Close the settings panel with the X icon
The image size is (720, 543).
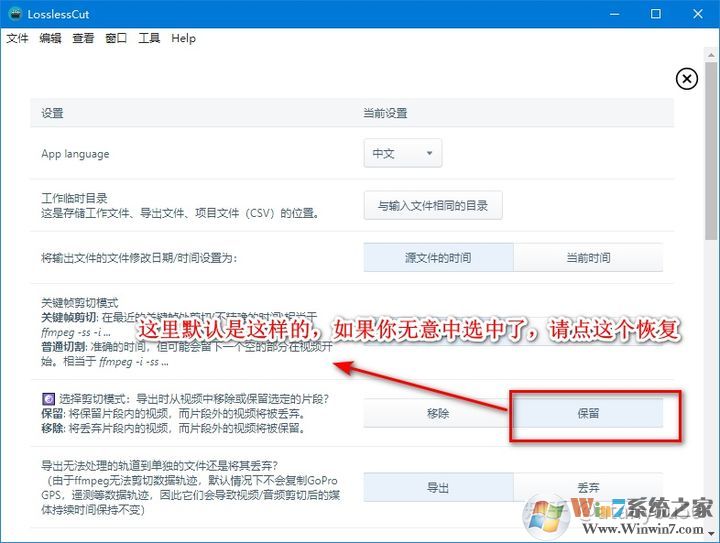pos(686,79)
